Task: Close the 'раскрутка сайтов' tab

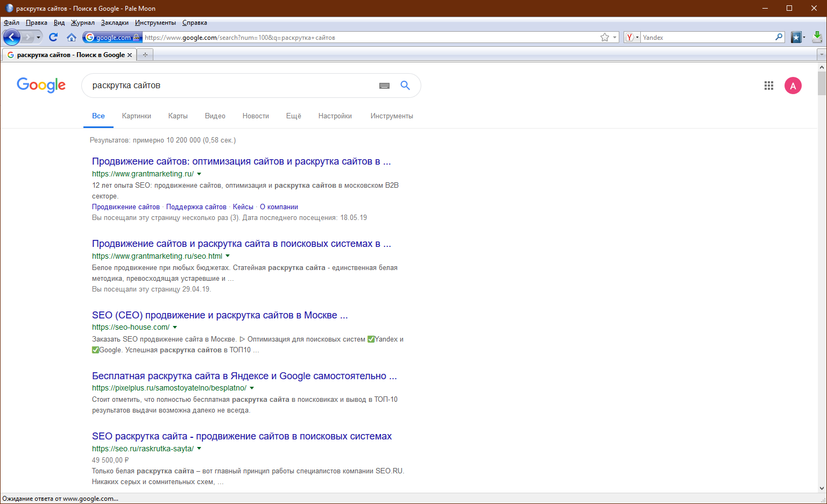Action: [x=130, y=55]
